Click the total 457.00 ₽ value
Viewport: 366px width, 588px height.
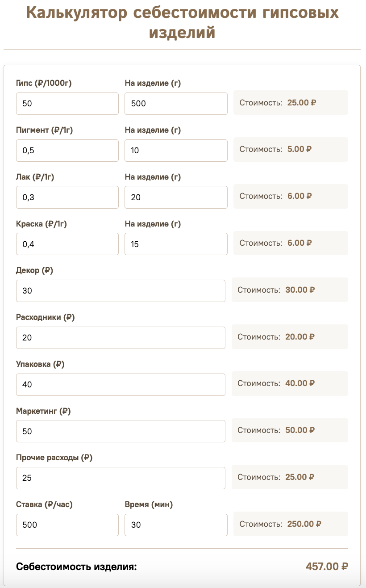tap(327, 567)
